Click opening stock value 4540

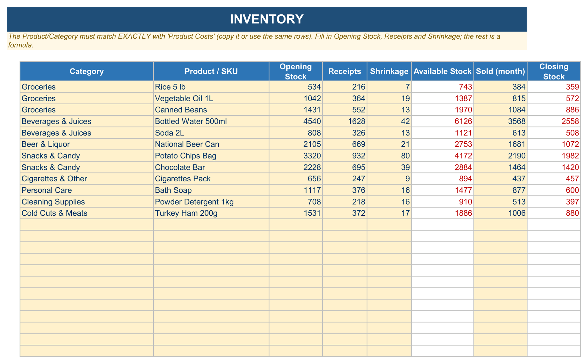click(x=296, y=121)
